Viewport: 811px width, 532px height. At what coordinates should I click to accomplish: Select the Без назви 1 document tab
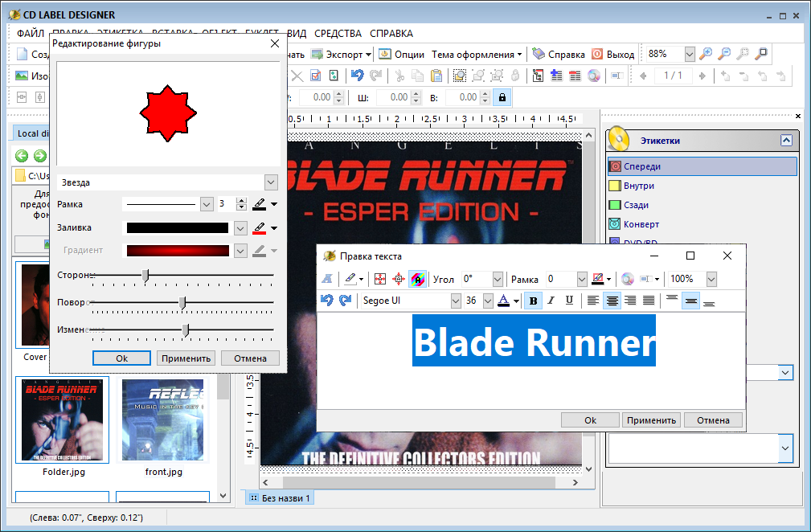(x=279, y=498)
